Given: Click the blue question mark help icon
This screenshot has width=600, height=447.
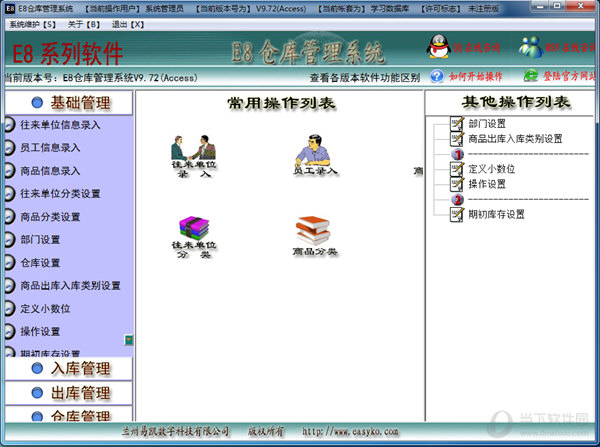Looking at the screenshot, I should 437,76.
